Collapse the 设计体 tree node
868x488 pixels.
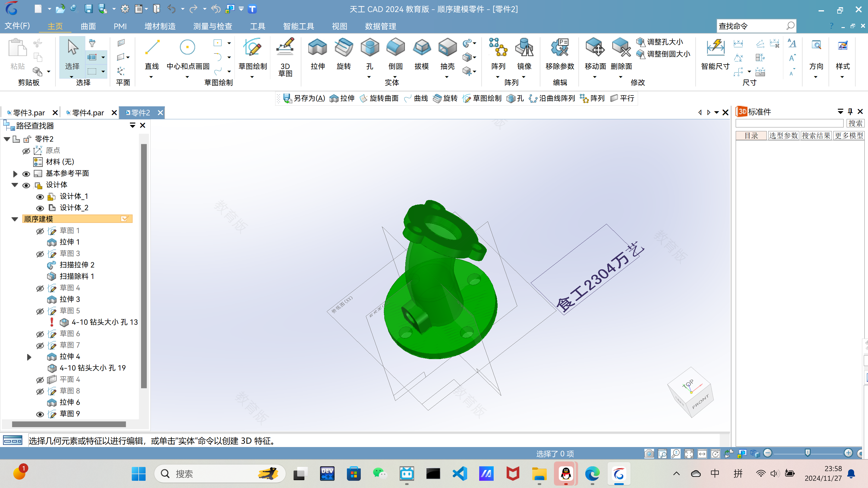click(x=15, y=185)
